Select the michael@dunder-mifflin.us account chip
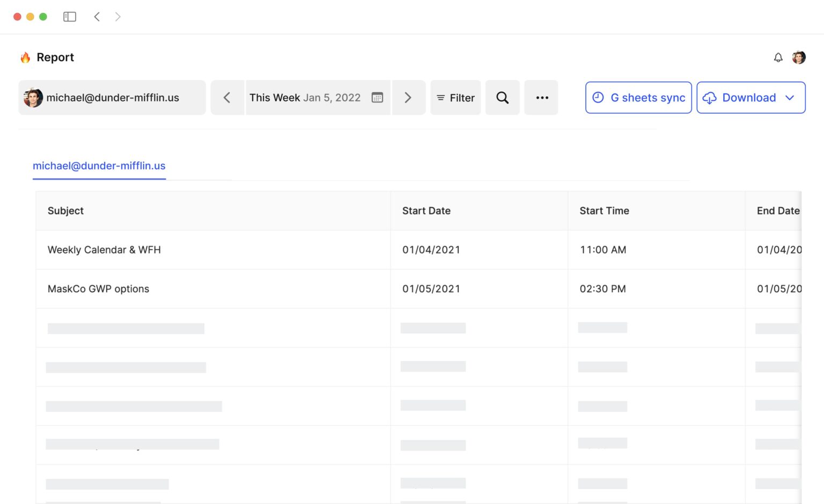The image size is (824, 504). [112, 98]
